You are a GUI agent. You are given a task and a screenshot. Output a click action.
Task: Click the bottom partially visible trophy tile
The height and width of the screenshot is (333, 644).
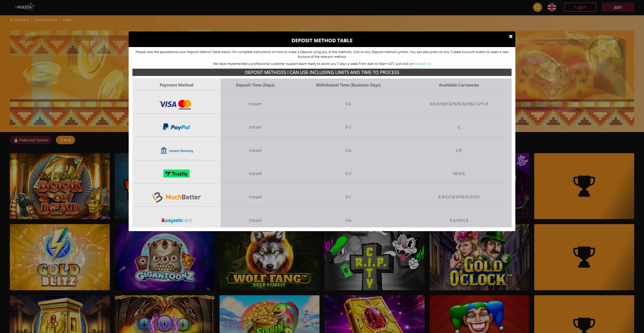point(584,314)
